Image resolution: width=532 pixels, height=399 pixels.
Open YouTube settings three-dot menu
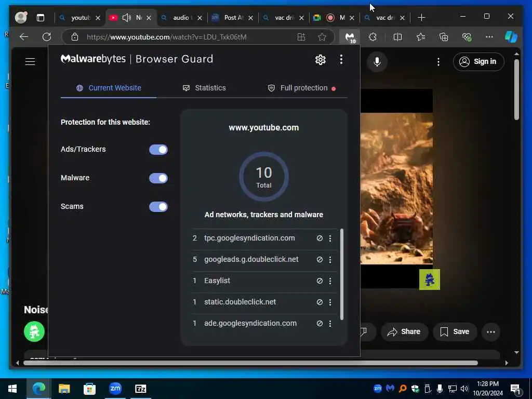(x=438, y=62)
